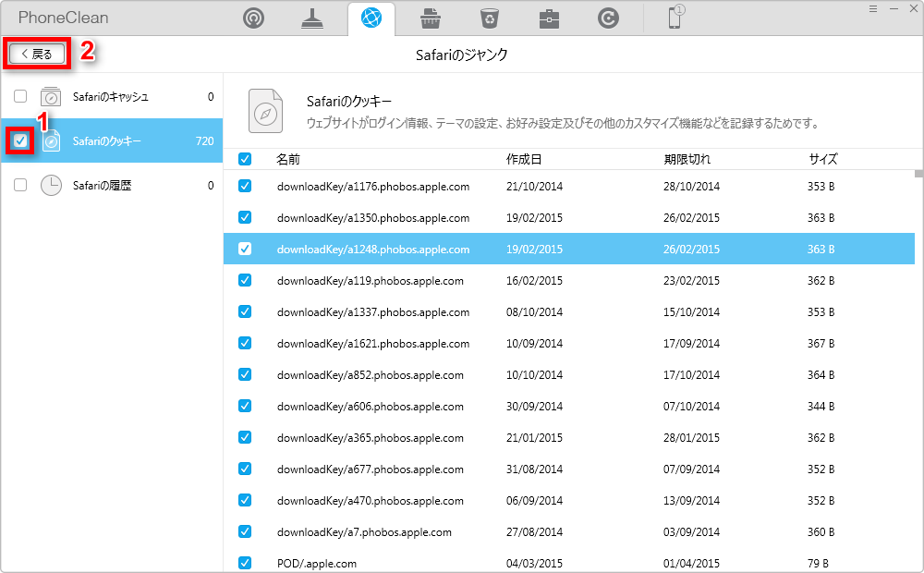Viewport: 924px width, 573px height.
Task: Uncheck the POD/.apple.com checkbox
Action: coord(245,563)
